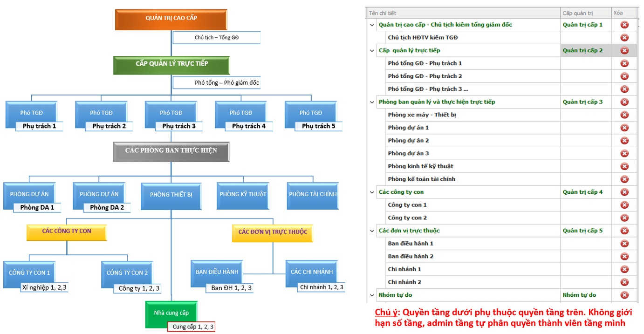Click the Phụ trách 3 label
The height and width of the screenshot is (334, 644).
[179, 126]
